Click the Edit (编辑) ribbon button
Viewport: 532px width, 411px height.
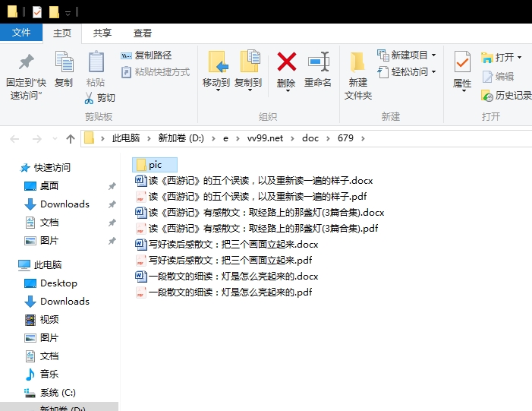click(x=498, y=77)
